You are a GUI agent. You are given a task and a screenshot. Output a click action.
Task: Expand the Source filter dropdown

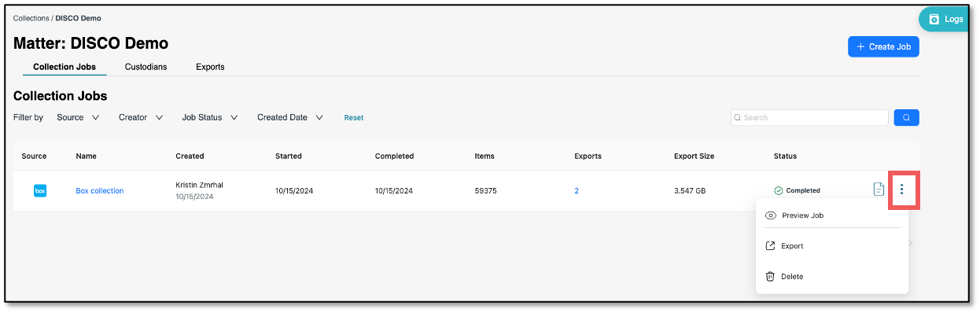(78, 117)
